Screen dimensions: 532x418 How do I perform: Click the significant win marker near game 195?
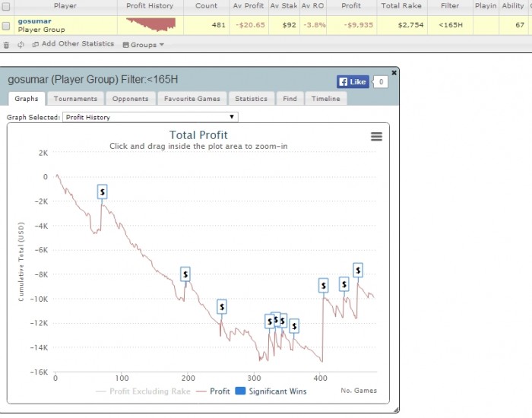[185, 274]
